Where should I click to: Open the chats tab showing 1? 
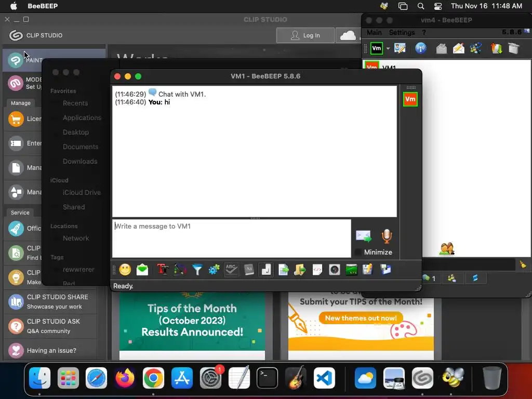(x=430, y=278)
